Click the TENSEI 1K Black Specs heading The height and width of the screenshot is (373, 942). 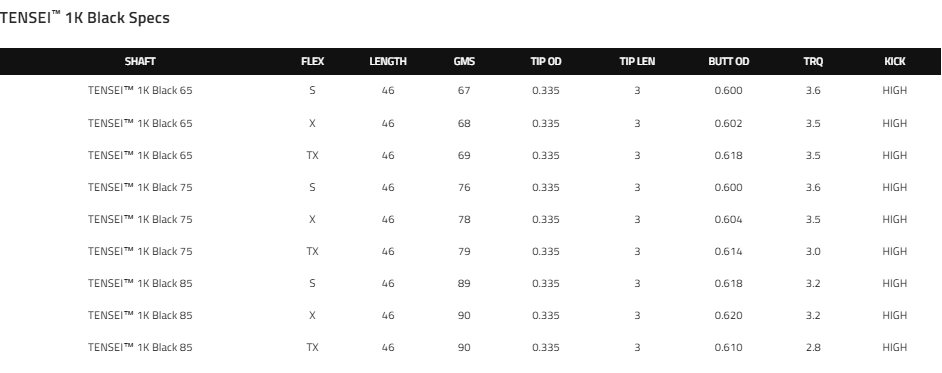[x=85, y=18]
